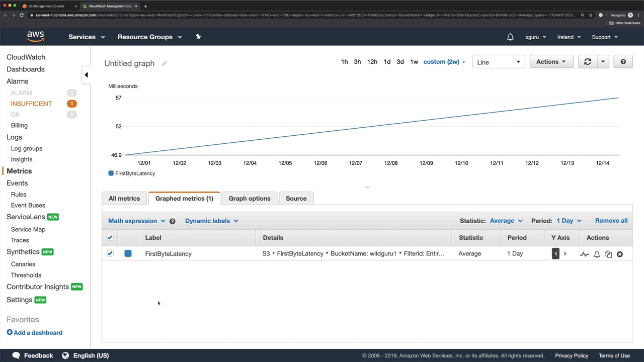The width and height of the screenshot is (644, 362).
Task: Click the plus icon beside Add a dashboard
Action: coord(10,332)
